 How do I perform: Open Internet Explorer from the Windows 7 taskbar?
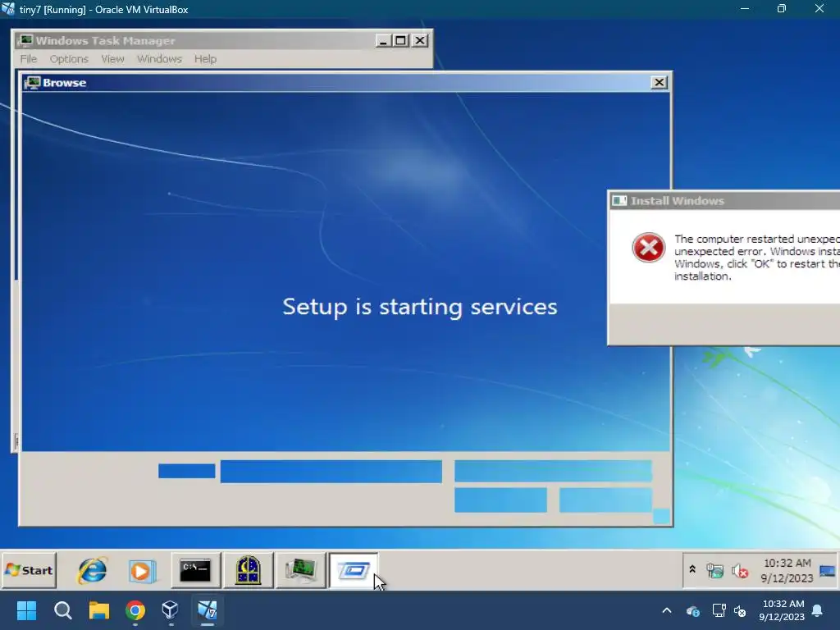(x=92, y=571)
